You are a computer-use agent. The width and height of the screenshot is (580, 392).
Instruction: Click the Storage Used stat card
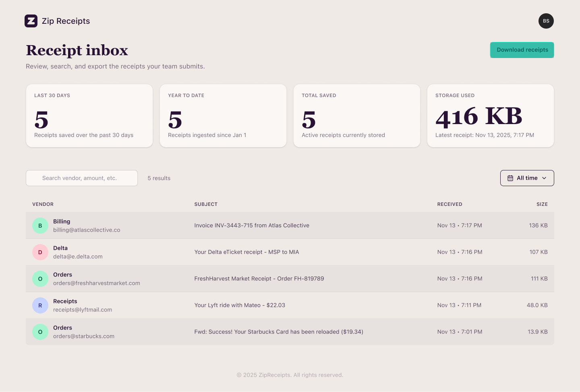point(491,116)
